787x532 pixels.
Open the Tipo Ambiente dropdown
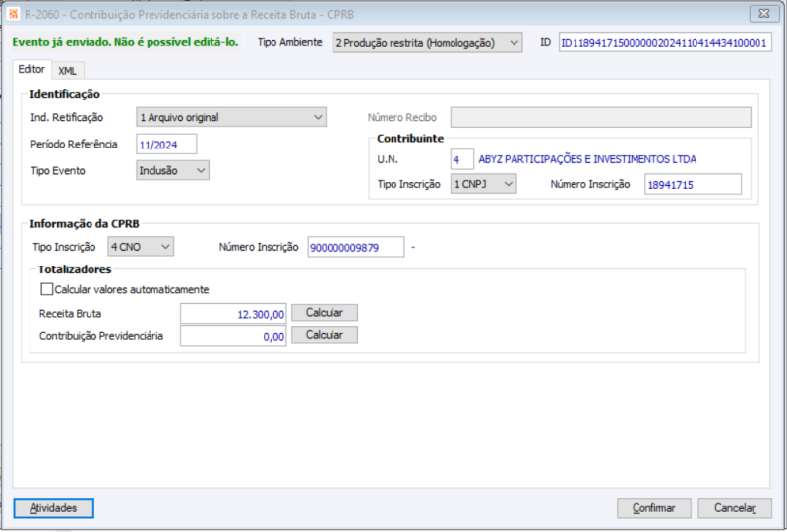click(427, 43)
